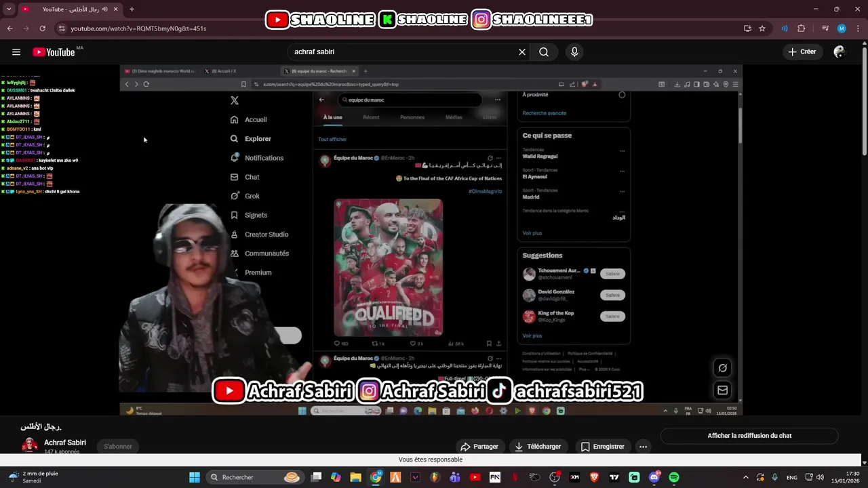This screenshot has height=488, width=868.
Task: Click the Partager share button
Action: coord(479,447)
